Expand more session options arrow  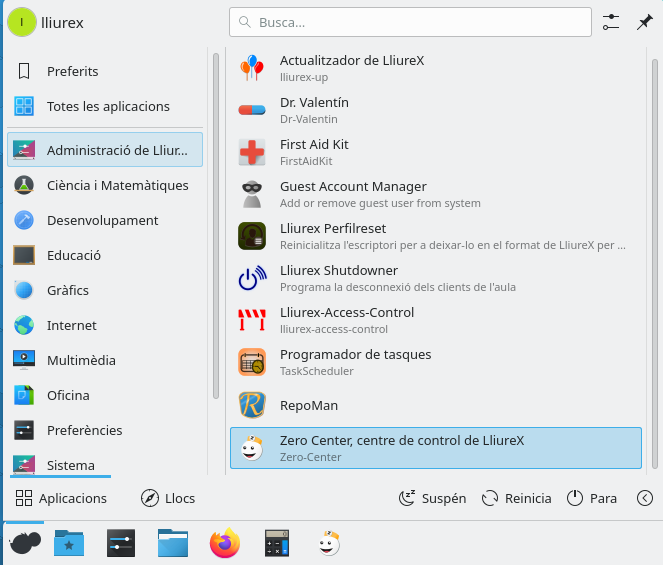coord(645,498)
